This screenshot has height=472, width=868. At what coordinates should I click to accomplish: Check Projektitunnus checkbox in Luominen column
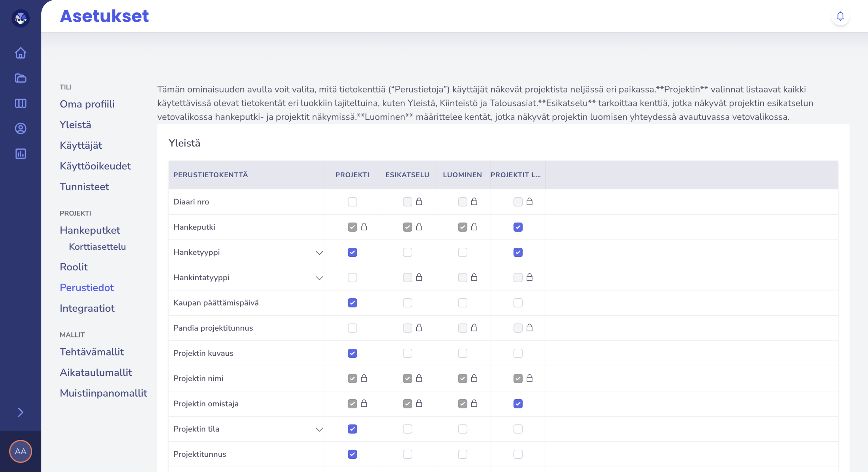coord(462,454)
